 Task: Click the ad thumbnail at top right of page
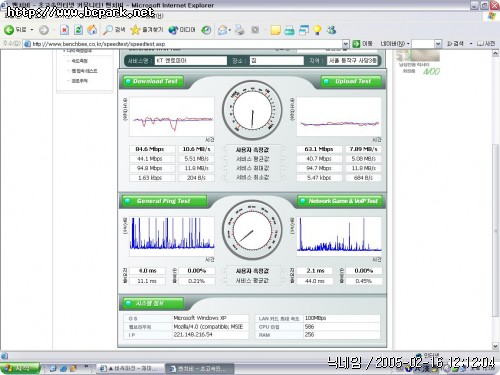click(419, 55)
